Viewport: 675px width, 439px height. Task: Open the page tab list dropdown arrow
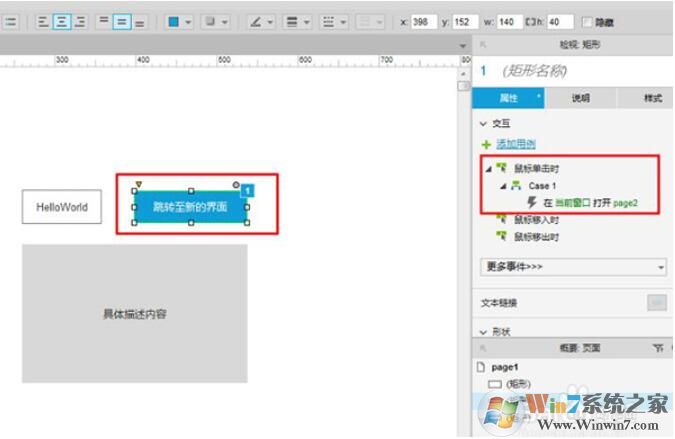(x=463, y=46)
